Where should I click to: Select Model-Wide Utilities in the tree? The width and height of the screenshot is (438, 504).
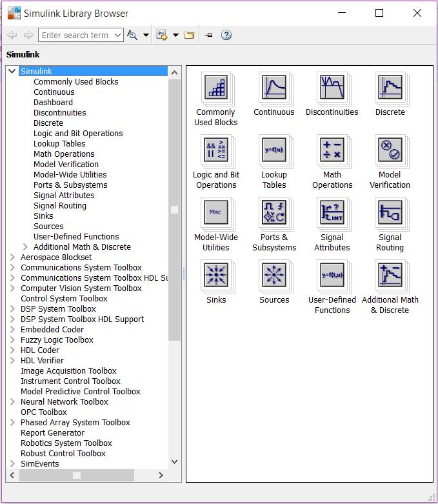[x=70, y=174]
